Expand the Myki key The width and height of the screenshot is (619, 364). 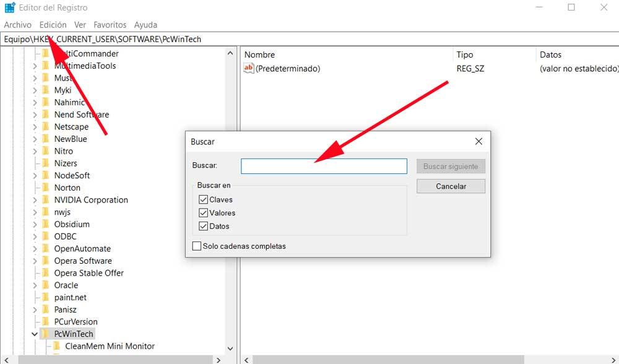pos(35,90)
